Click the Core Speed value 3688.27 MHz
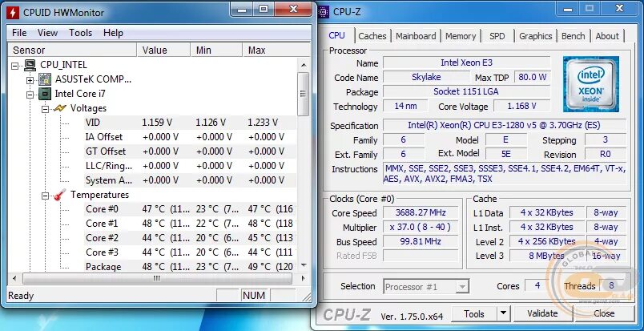 [x=421, y=212]
